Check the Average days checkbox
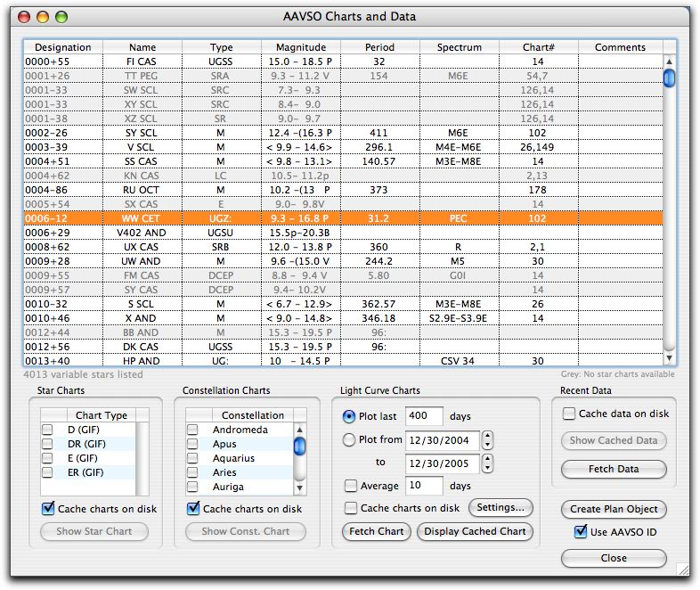Screen dimensions: 700x590 tap(351, 486)
